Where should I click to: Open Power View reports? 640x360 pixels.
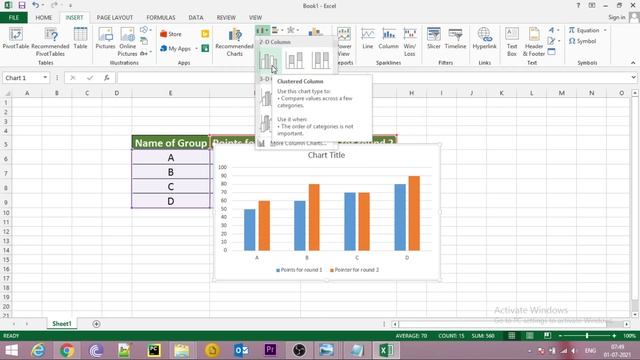pos(344,42)
